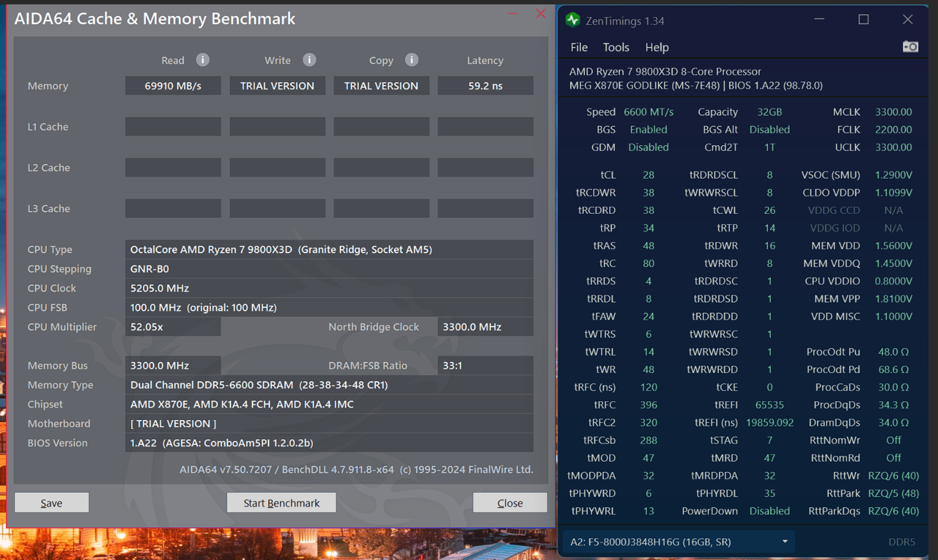938x560 pixels.
Task: Click the BIOS Version 1.A22 field
Action: click(329, 443)
